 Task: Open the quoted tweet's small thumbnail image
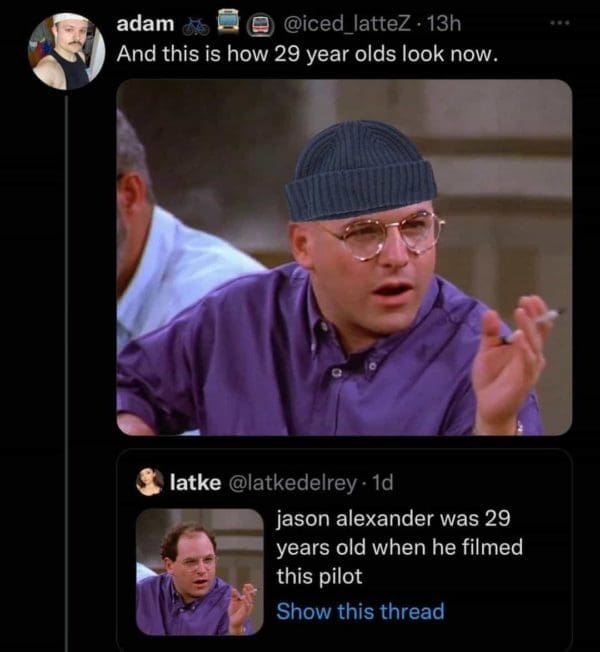[x=200, y=572]
